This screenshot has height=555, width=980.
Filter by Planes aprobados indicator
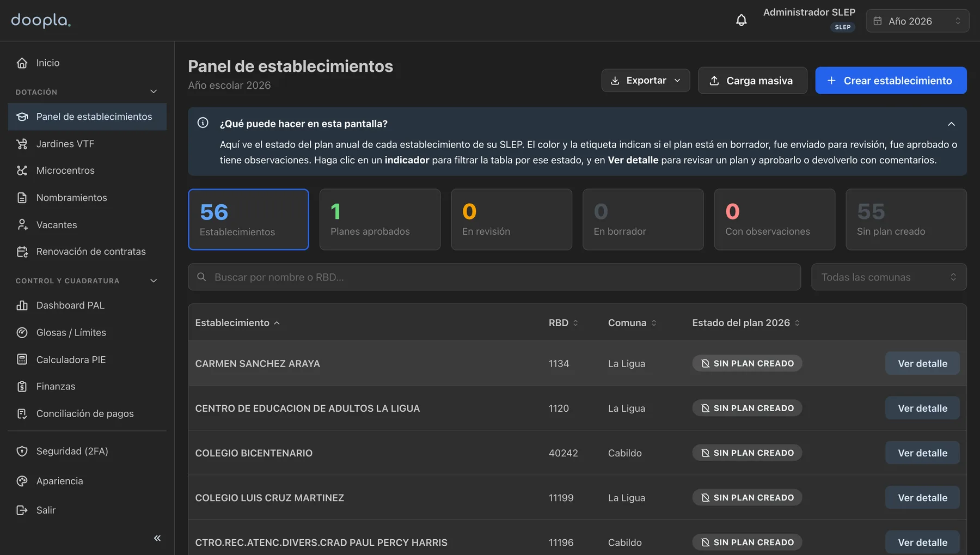point(380,219)
